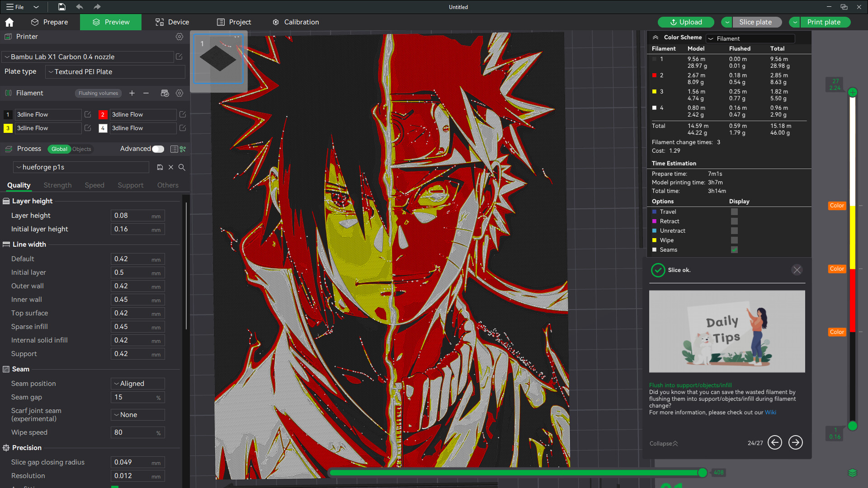This screenshot has height=488, width=868.
Task: Open the Plate type dropdown
Action: coord(115,72)
